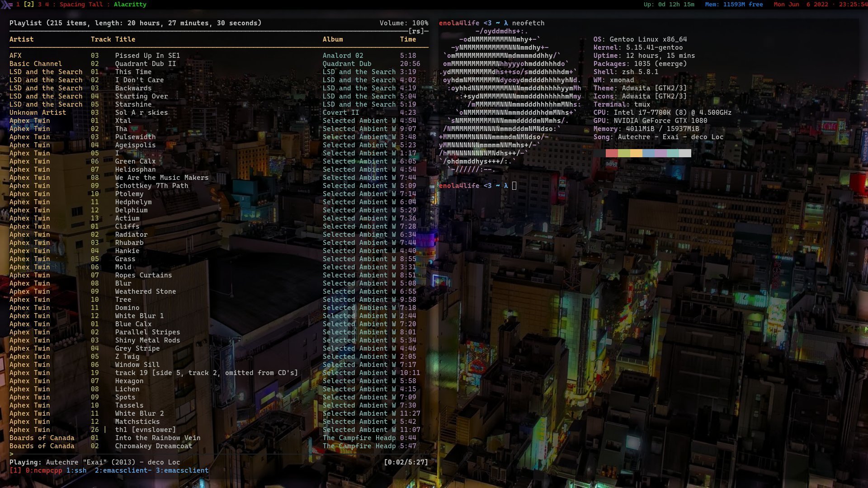This screenshot has width=868, height=488.
Task: Click the 'Song: Autechre - Exai - deco Loc' line
Action: click(x=658, y=137)
